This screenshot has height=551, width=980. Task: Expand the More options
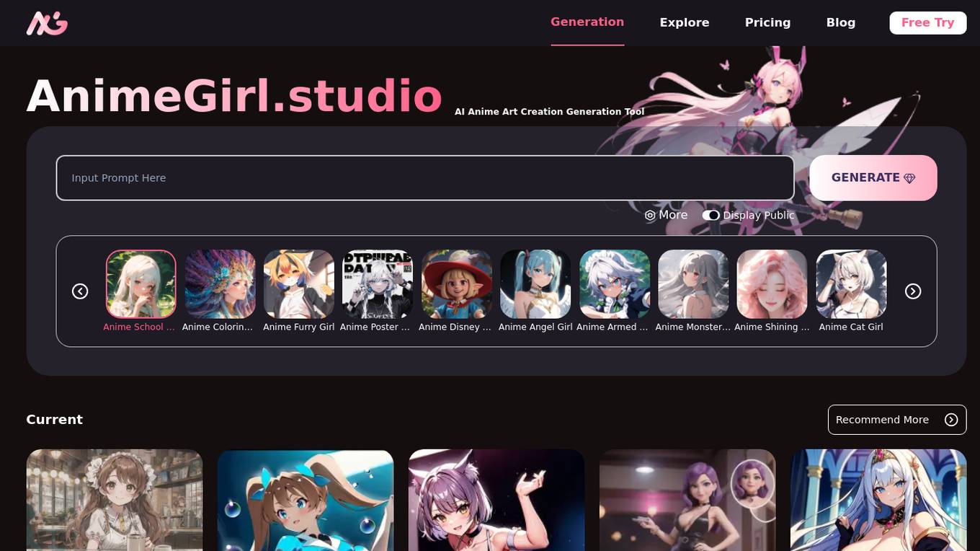coord(666,215)
